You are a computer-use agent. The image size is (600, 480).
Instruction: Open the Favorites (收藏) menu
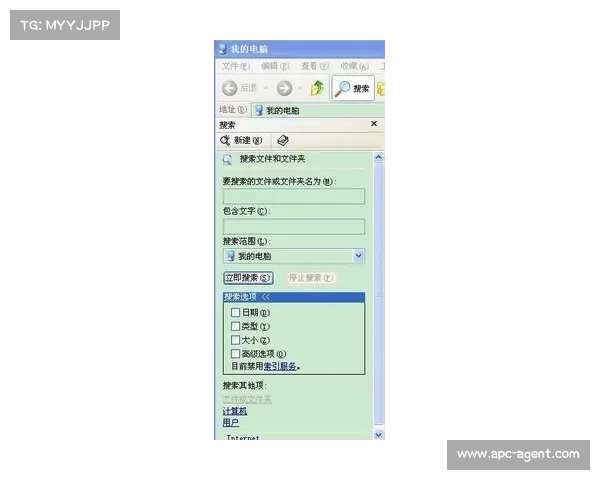355,66
